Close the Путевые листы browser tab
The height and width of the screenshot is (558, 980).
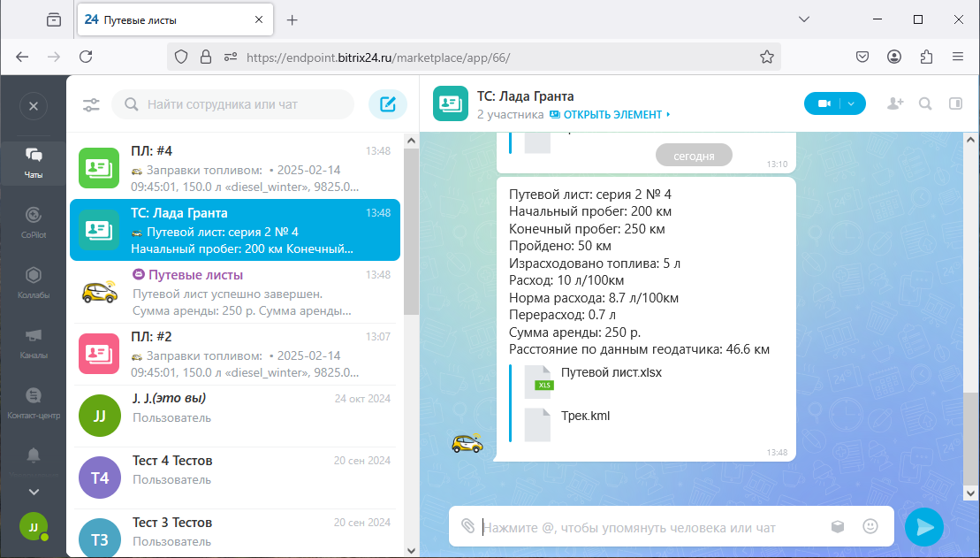click(259, 20)
